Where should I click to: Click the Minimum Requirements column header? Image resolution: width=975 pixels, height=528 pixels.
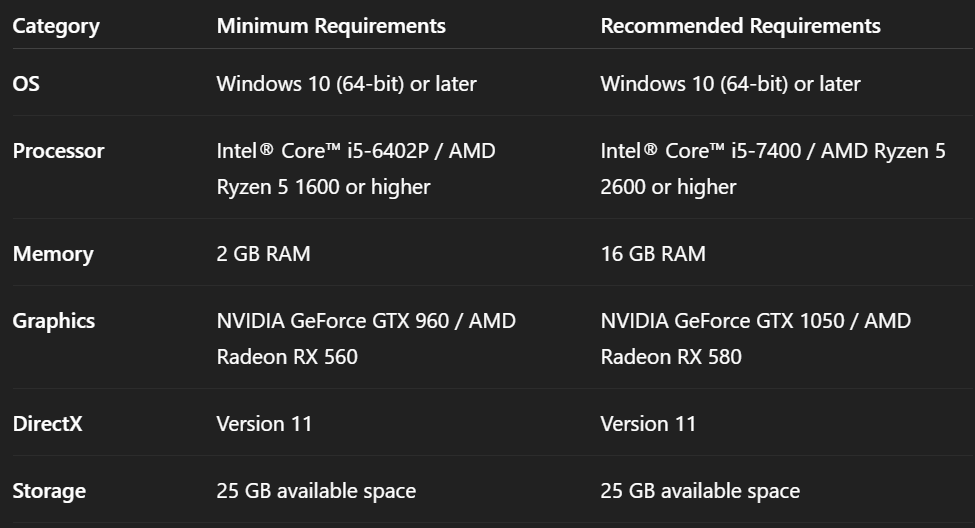(331, 26)
